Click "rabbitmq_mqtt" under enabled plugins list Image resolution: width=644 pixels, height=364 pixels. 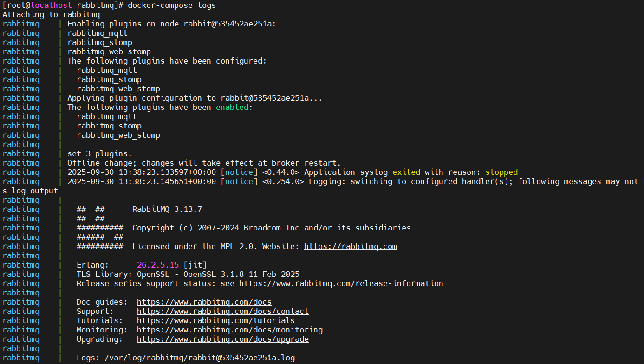106,116
